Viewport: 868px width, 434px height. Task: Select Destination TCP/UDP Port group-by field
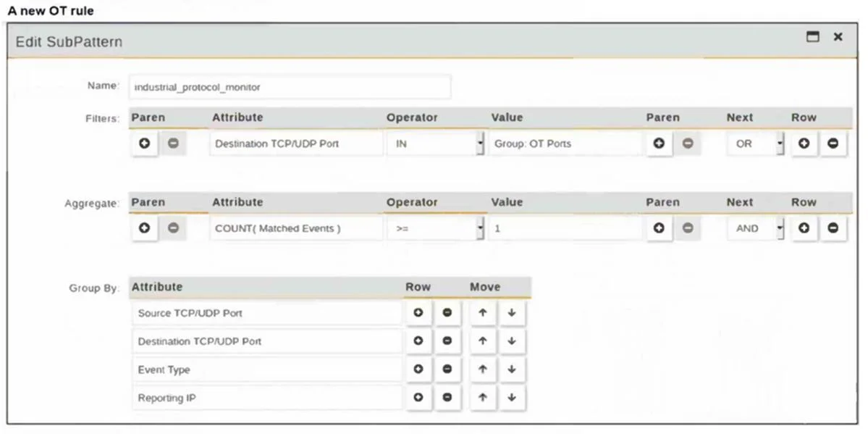(267, 341)
